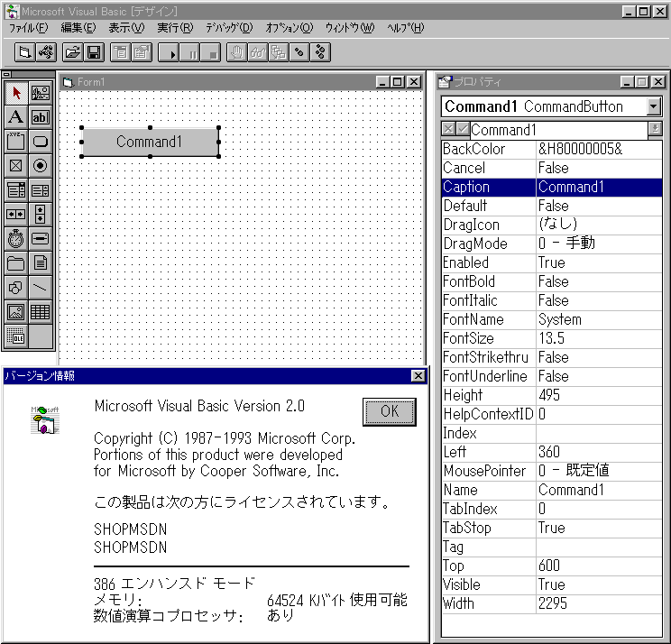Select the FontName property row
The image size is (671, 644).
pyautogui.click(x=552, y=319)
